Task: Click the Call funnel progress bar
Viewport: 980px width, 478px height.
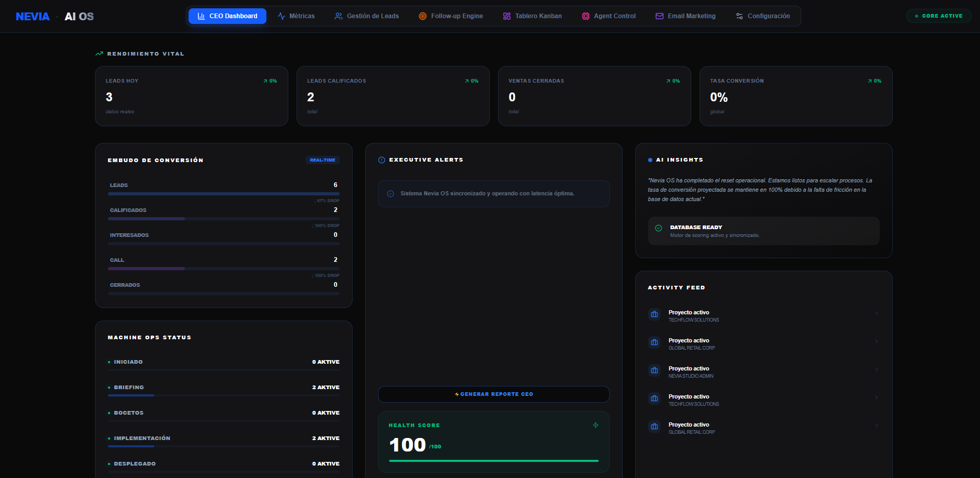Action: pos(224,269)
